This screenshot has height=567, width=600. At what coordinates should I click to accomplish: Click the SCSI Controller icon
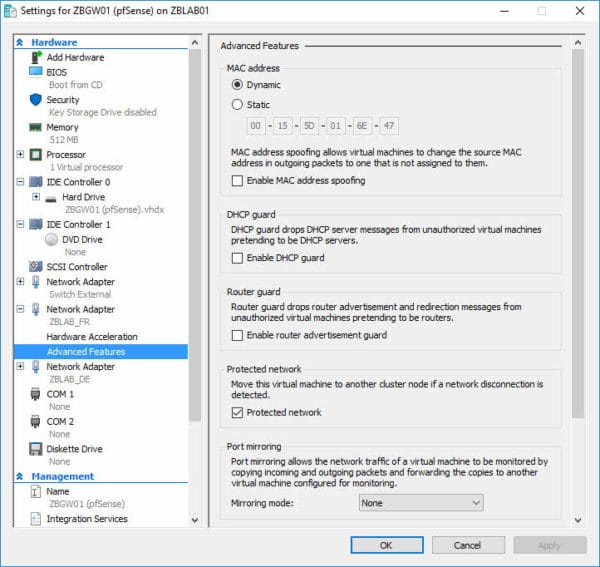37,267
